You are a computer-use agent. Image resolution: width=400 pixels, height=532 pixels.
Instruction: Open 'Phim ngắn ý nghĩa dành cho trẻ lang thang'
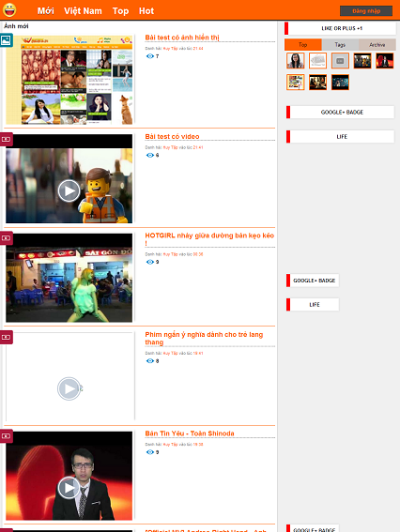click(204, 339)
